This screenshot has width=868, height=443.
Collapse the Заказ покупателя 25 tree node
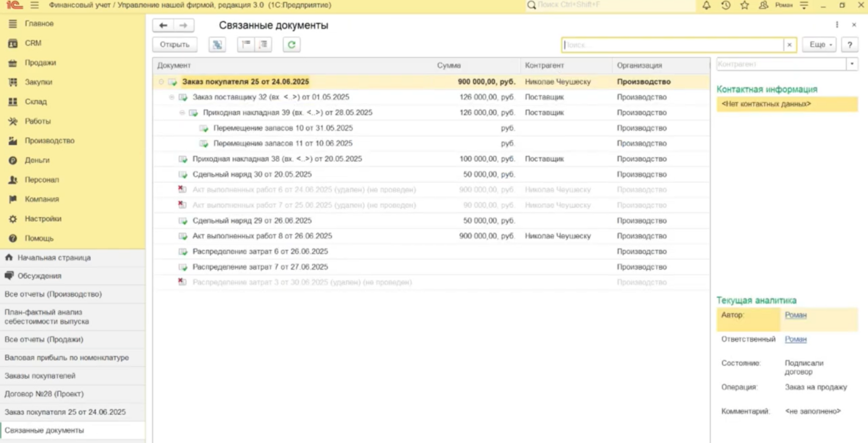click(161, 82)
